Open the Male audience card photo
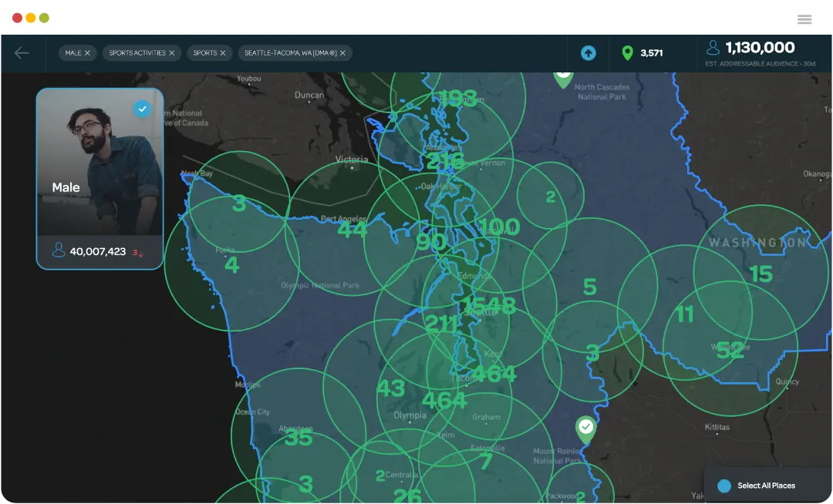This screenshot has height=504, width=833. point(99,162)
